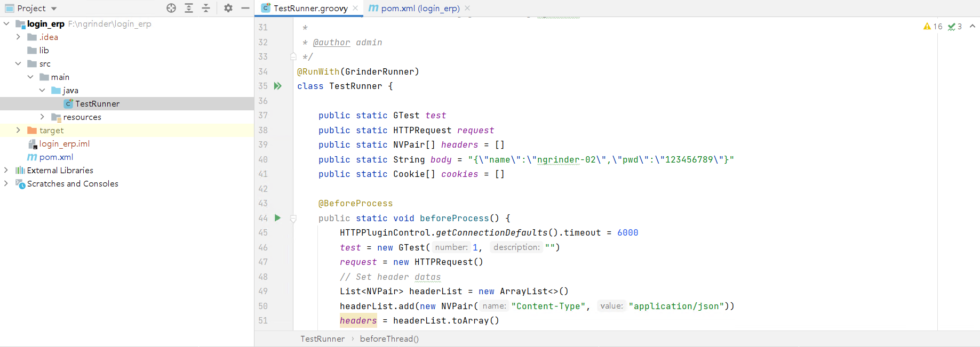Click the Collapse All icon in Project panel

(x=206, y=8)
